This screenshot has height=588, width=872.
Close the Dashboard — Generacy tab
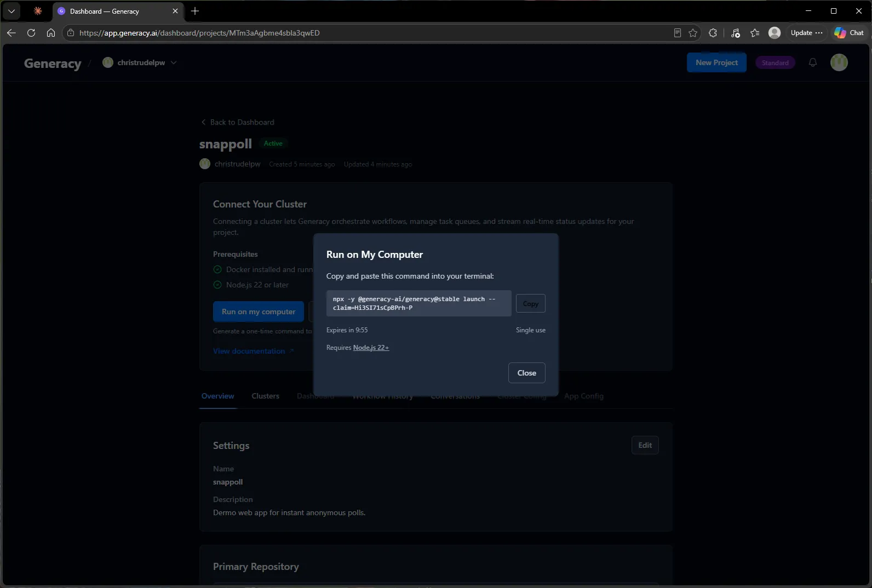(x=175, y=11)
